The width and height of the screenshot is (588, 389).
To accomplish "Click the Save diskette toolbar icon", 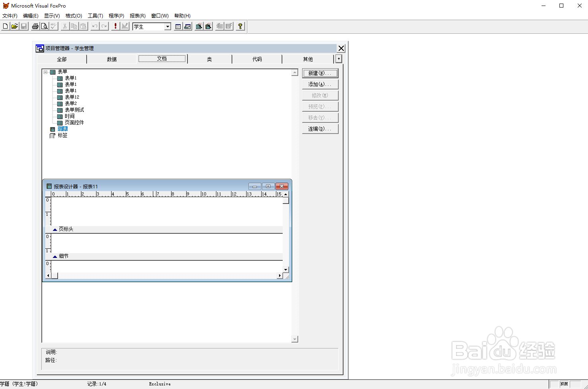I will tap(24, 26).
